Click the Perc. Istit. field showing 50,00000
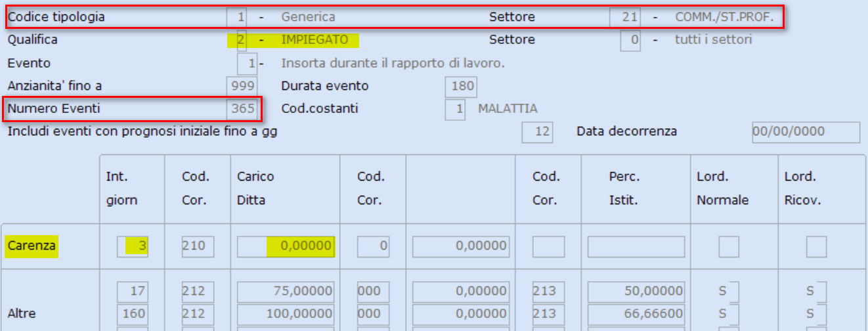Screen dimensions: 868x331 click(x=636, y=291)
